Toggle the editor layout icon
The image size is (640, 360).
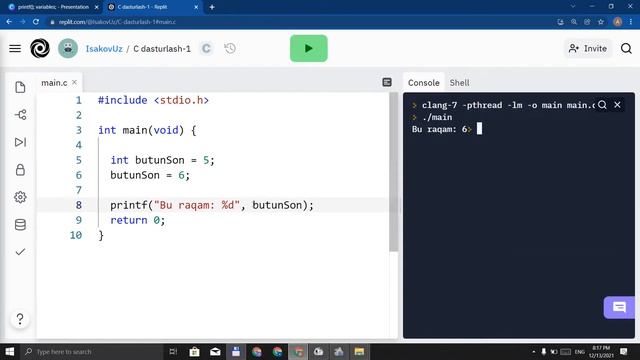coord(387,82)
